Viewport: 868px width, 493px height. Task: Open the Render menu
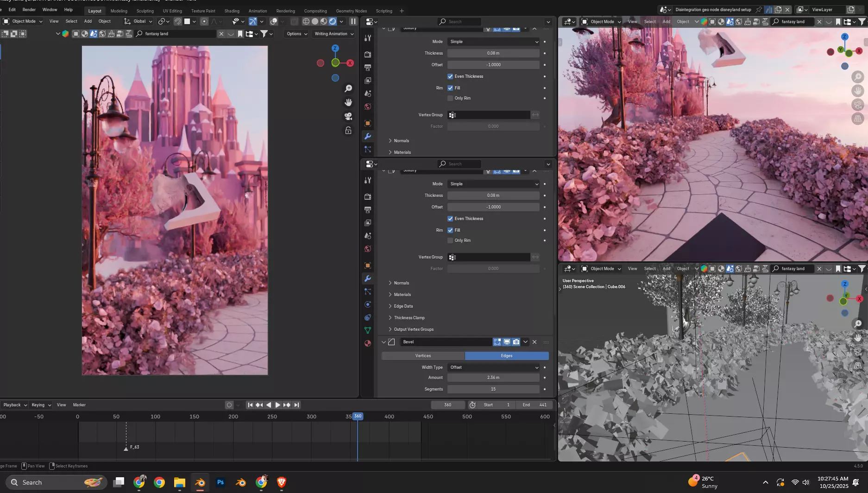(29, 9)
